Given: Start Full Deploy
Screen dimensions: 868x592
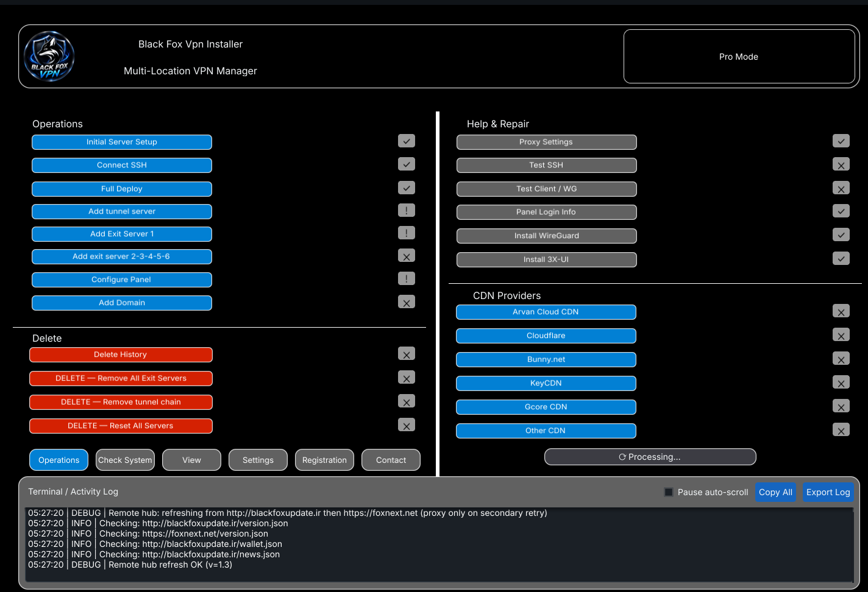Looking at the screenshot, I should [122, 189].
